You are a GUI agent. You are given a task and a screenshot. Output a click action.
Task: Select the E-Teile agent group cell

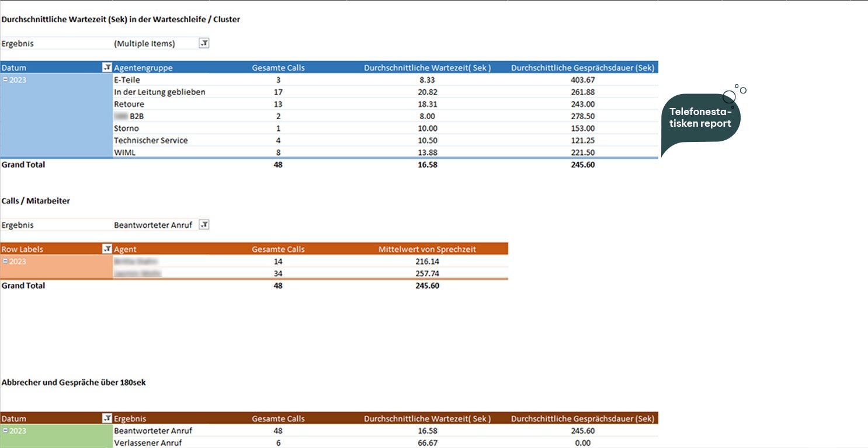click(127, 80)
